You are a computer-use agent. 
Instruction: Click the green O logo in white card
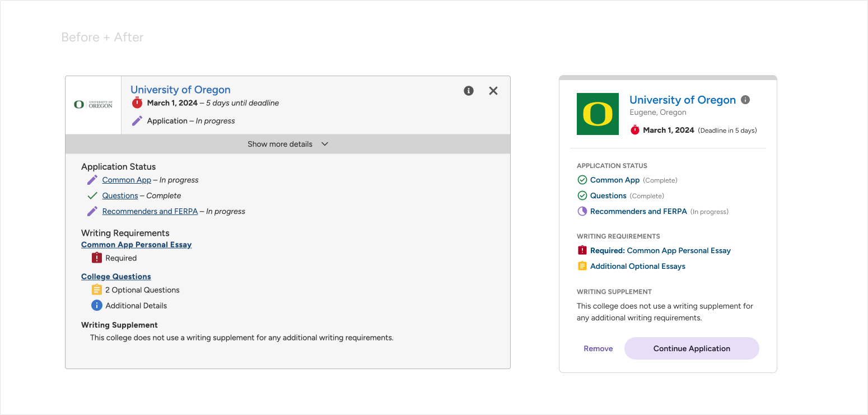[598, 114]
